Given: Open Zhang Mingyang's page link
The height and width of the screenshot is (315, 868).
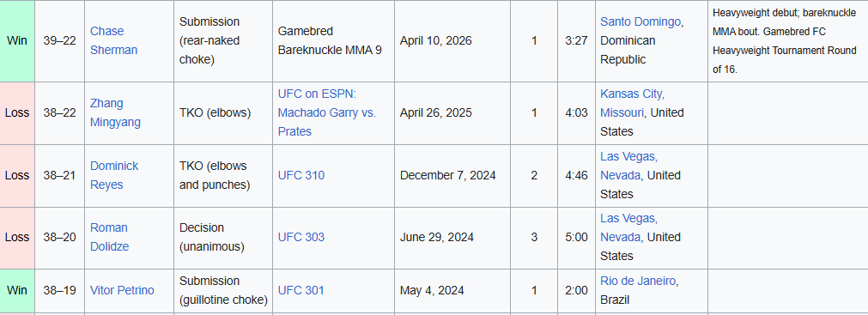Looking at the screenshot, I should click(x=115, y=112).
